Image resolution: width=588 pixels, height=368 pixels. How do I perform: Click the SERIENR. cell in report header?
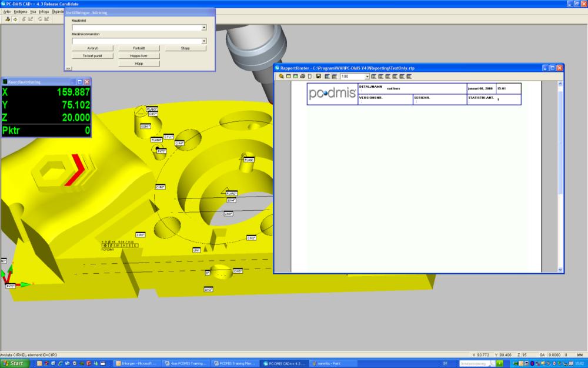440,100
